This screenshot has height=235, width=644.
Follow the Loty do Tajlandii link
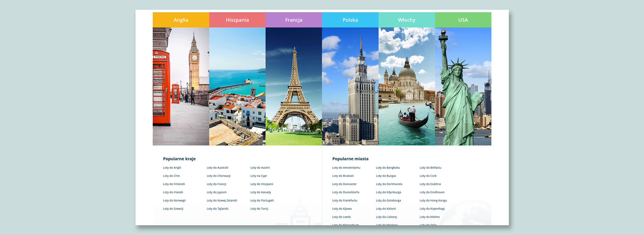[218, 209]
